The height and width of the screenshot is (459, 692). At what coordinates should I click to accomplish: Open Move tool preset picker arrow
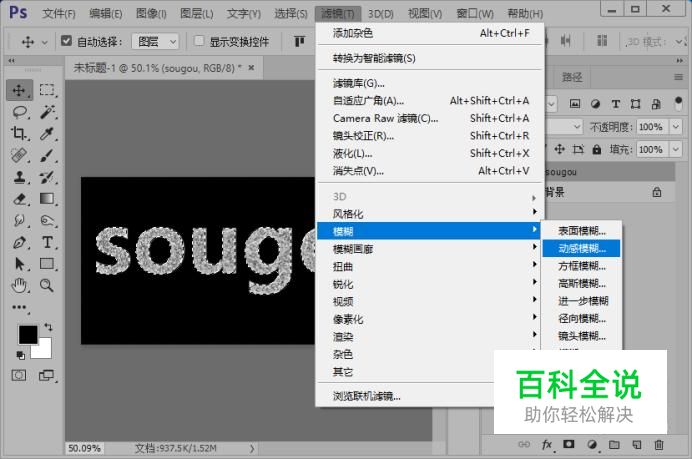pyautogui.click(x=45, y=43)
